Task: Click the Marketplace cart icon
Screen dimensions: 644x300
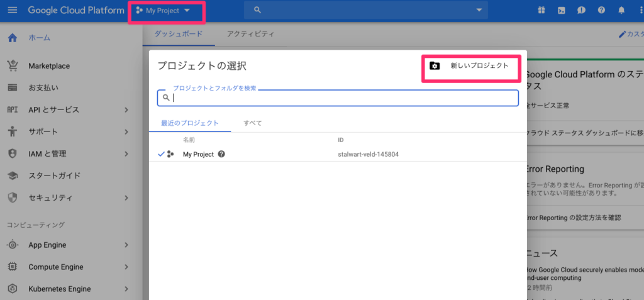Action: pyautogui.click(x=13, y=66)
